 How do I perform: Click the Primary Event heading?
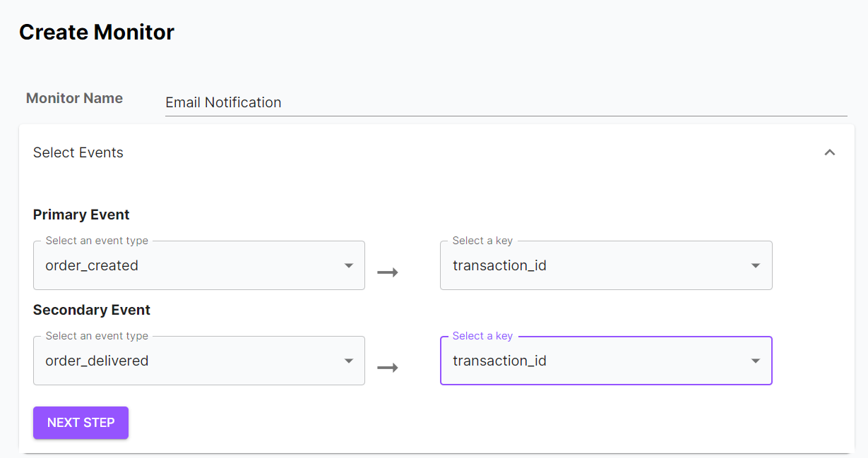(x=81, y=215)
